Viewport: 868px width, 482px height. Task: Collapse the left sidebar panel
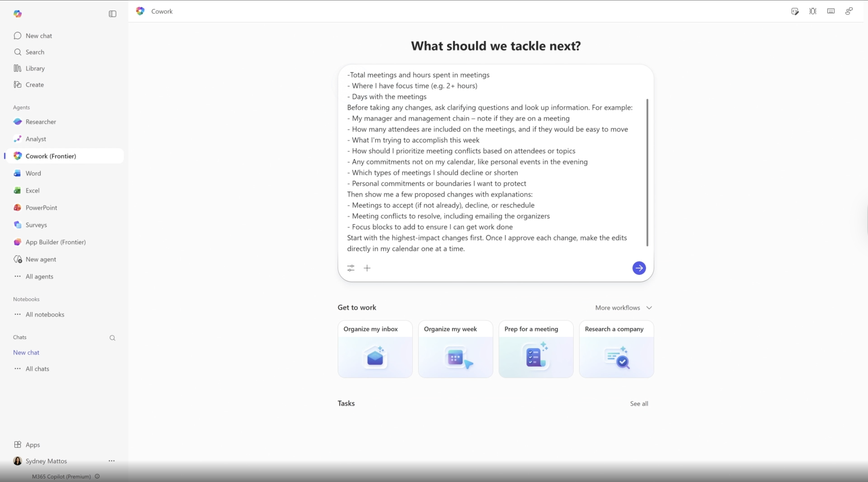pyautogui.click(x=112, y=14)
